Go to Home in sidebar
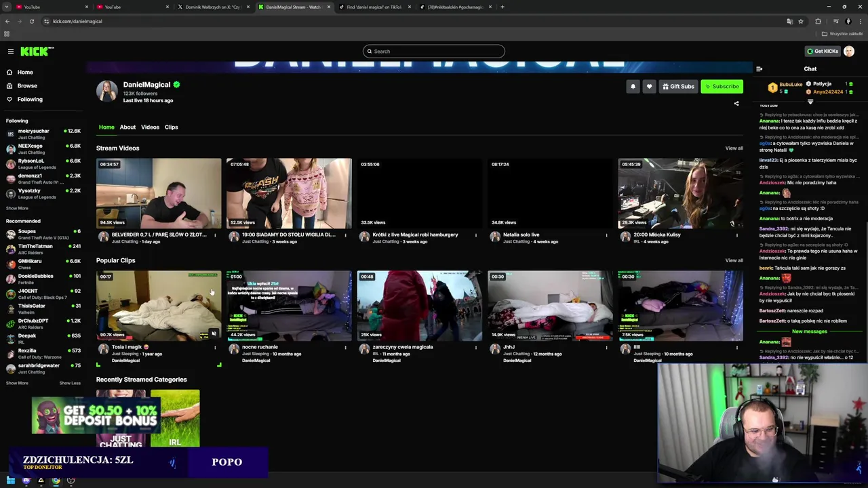868x488 pixels. click(x=24, y=73)
